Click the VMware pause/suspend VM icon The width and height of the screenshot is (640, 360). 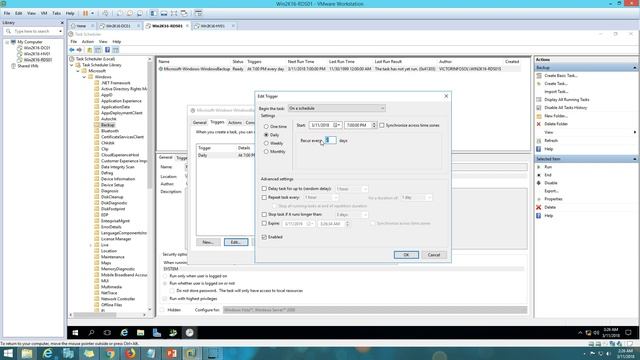(x=85, y=13)
